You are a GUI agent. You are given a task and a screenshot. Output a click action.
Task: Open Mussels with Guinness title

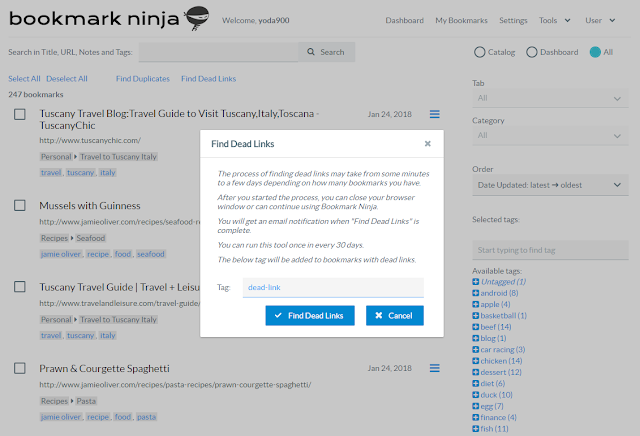[90, 205]
